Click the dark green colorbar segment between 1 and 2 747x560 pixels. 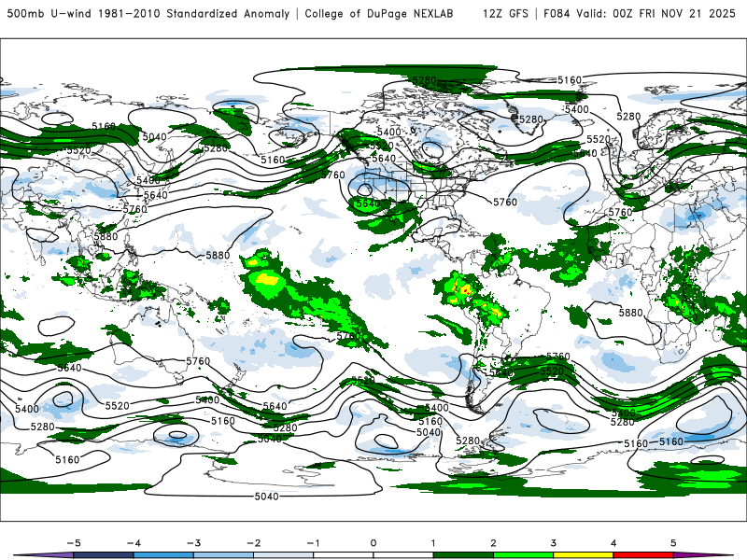click(x=463, y=555)
